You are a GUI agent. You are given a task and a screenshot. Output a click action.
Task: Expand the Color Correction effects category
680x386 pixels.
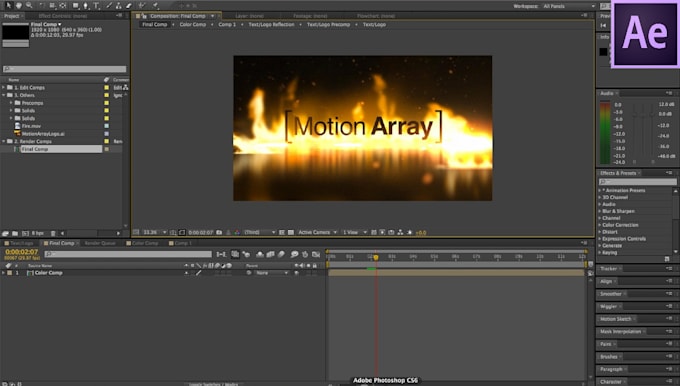point(600,225)
